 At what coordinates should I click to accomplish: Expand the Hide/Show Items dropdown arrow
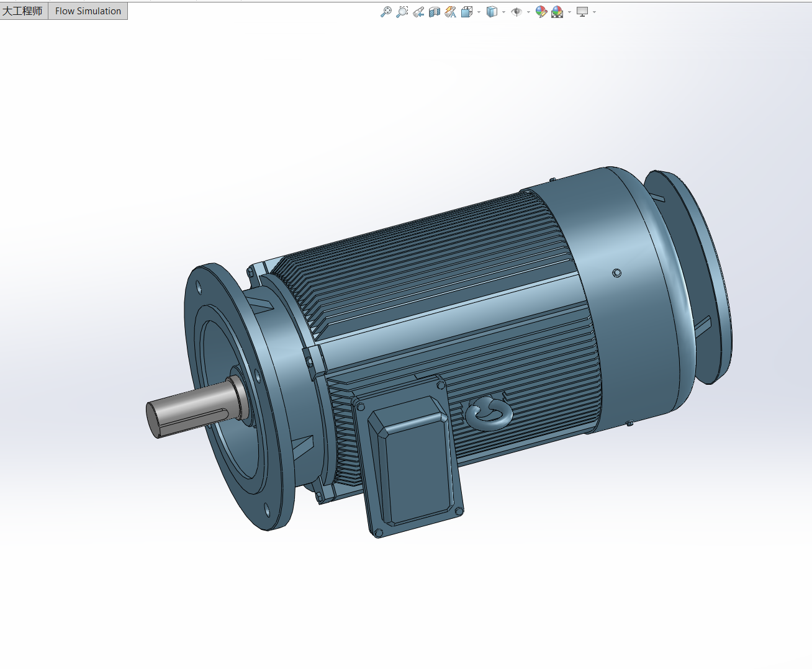pos(528,12)
